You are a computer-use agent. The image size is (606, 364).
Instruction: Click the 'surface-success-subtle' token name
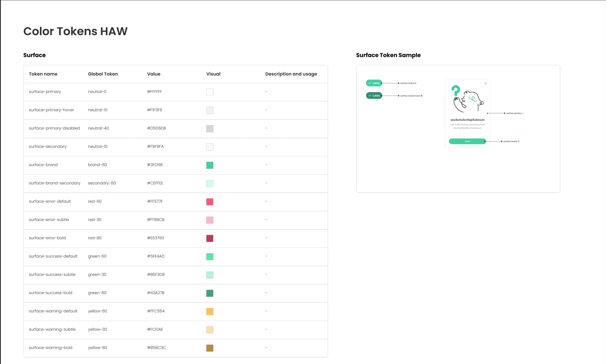tap(52, 275)
